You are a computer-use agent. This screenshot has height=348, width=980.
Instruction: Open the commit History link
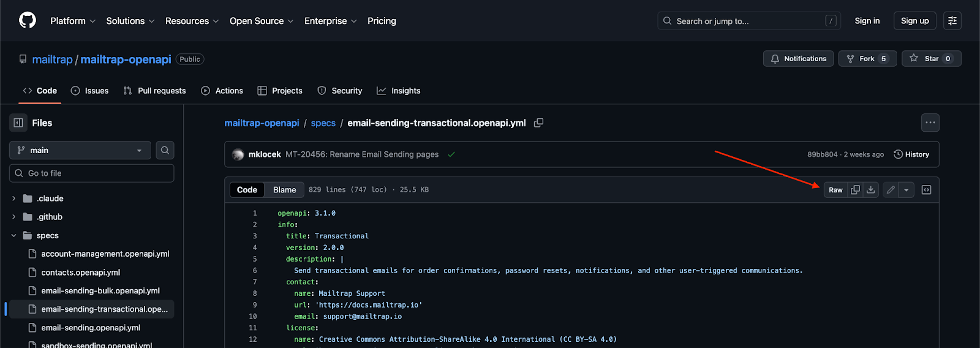coord(911,154)
